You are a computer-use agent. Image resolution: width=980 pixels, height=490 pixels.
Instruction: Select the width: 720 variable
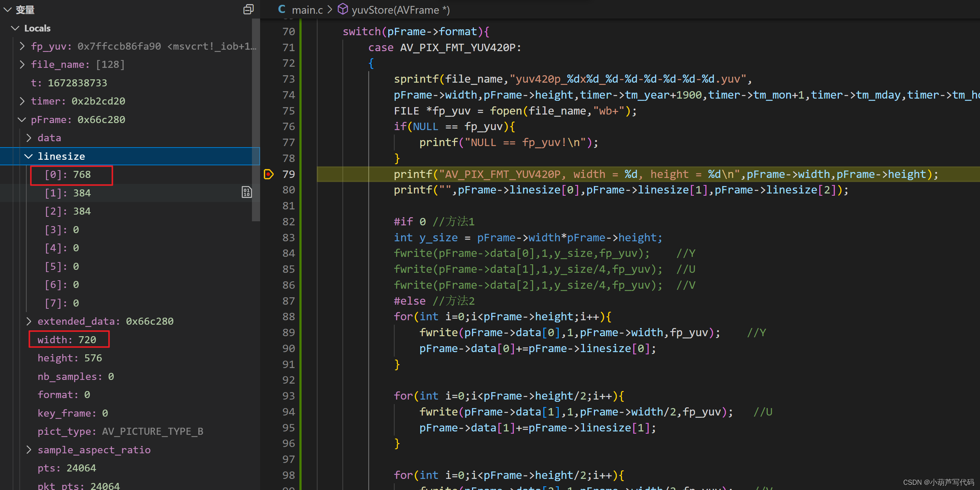point(69,340)
